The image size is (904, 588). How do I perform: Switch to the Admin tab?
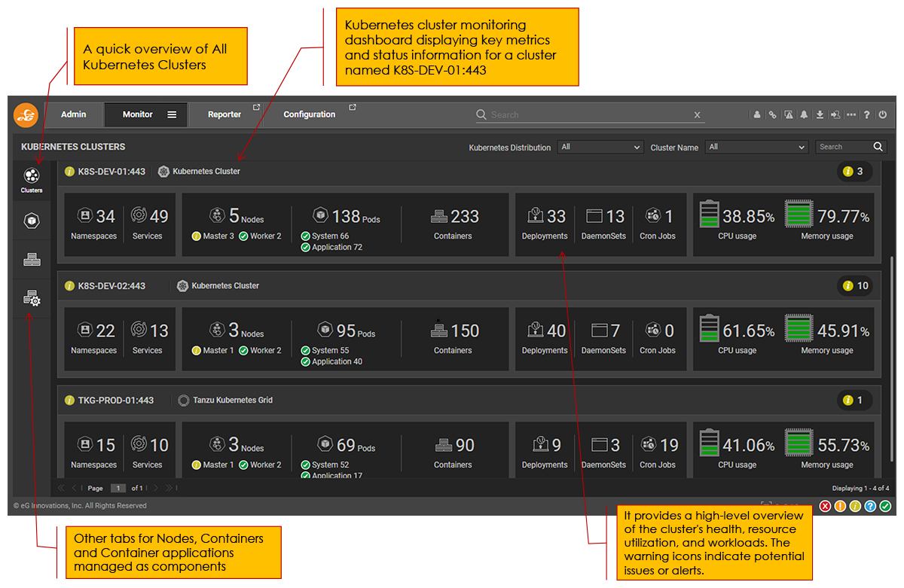[74, 114]
